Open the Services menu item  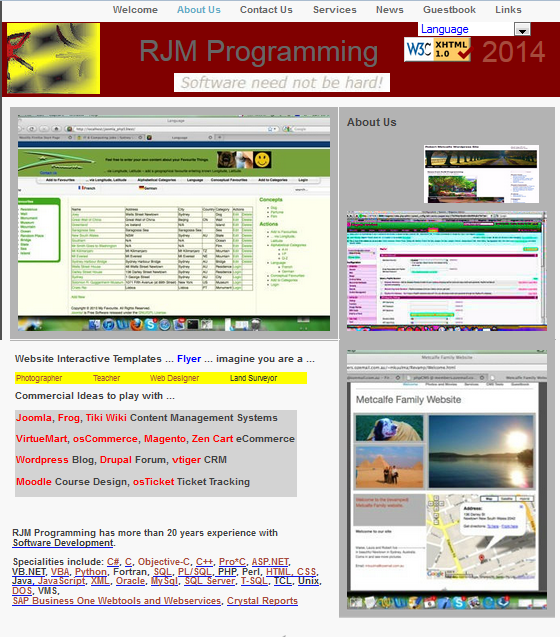(x=334, y=10)
